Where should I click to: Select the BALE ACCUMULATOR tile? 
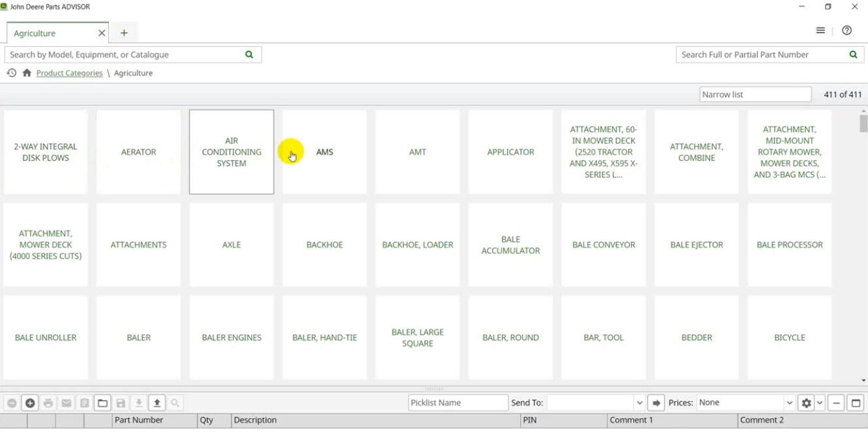click(x=510, y=245)
